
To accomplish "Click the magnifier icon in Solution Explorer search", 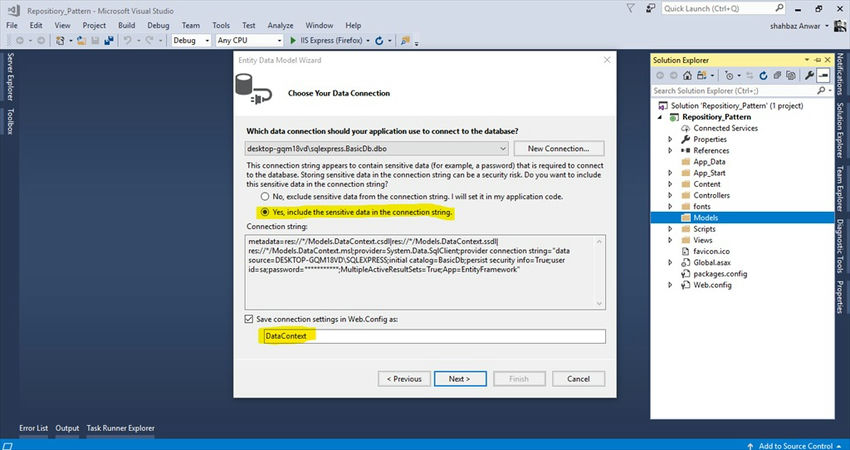I will (x=821, y=91).
